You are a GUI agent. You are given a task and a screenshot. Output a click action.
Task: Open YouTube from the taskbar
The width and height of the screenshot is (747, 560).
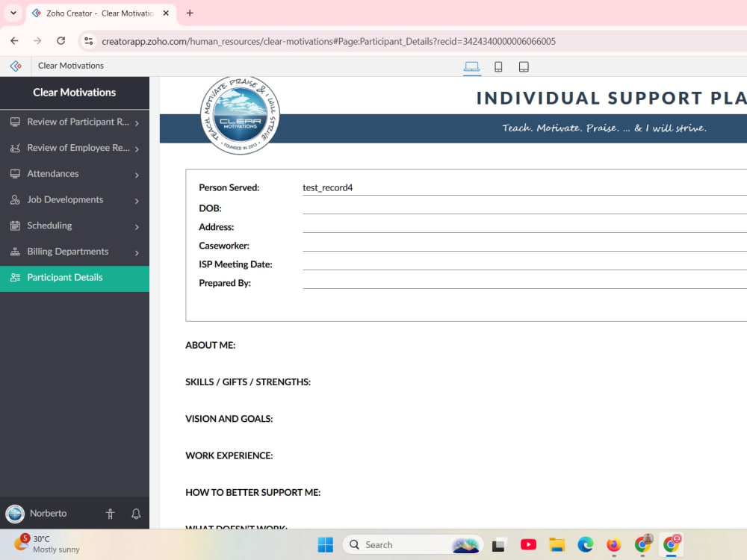pos(528,545)
